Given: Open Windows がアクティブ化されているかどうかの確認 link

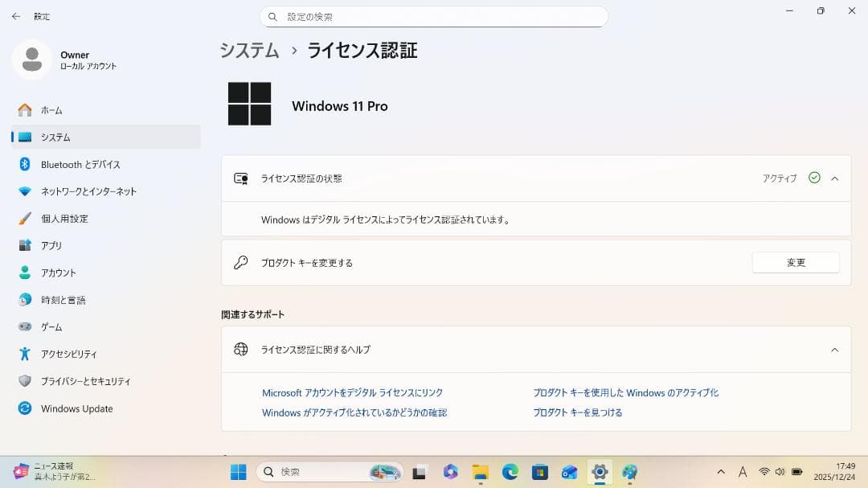Looking at the screenshot, I should pos(354,412).
